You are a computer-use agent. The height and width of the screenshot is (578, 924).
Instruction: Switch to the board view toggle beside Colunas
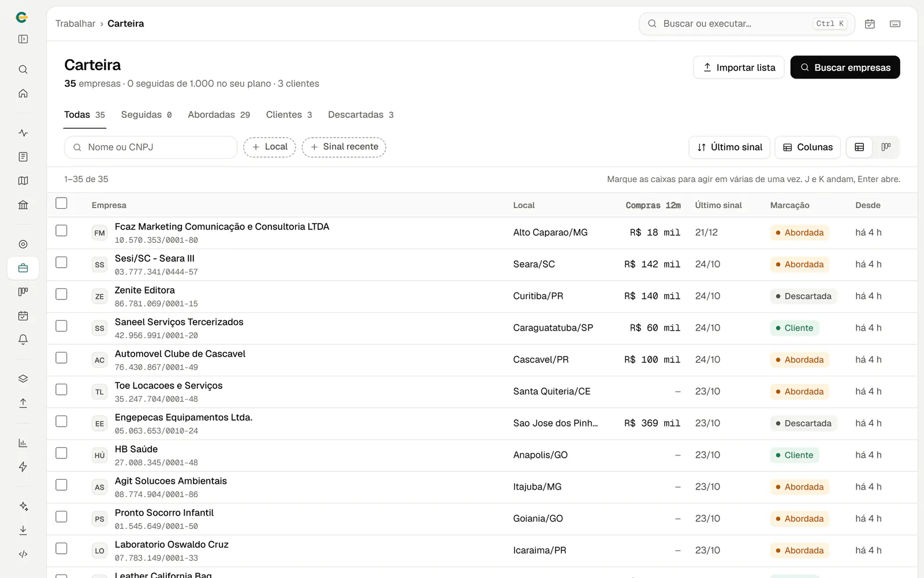(886, 147)
